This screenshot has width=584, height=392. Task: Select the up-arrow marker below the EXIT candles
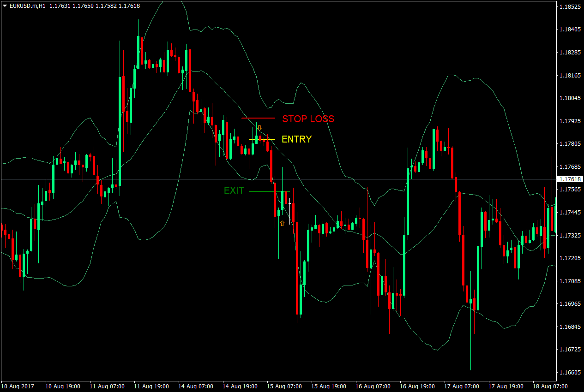point(282,222)
